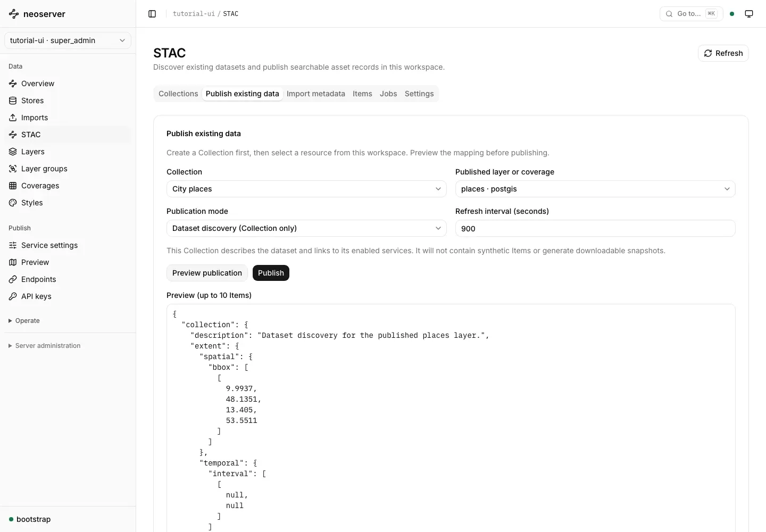Click the green status dot in header
766x532 pixels.
tap(732, 14)
